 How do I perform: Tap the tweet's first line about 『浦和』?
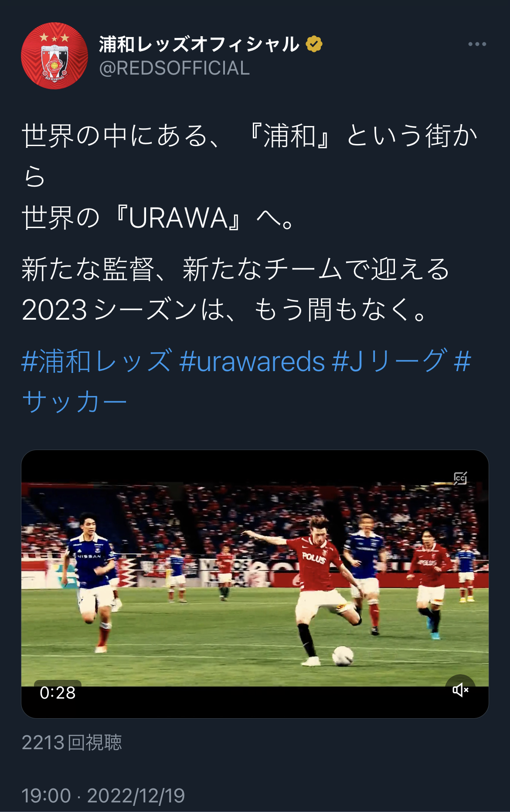251,155
